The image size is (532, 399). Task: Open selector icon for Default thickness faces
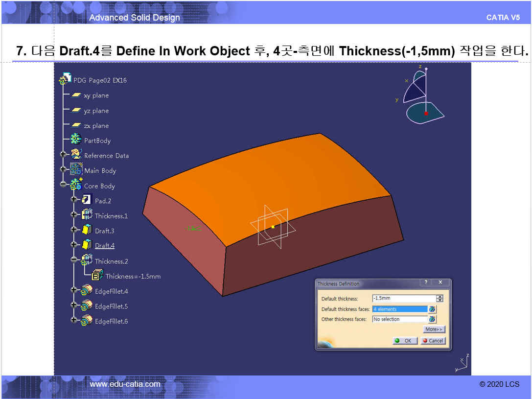pos(432,309)
